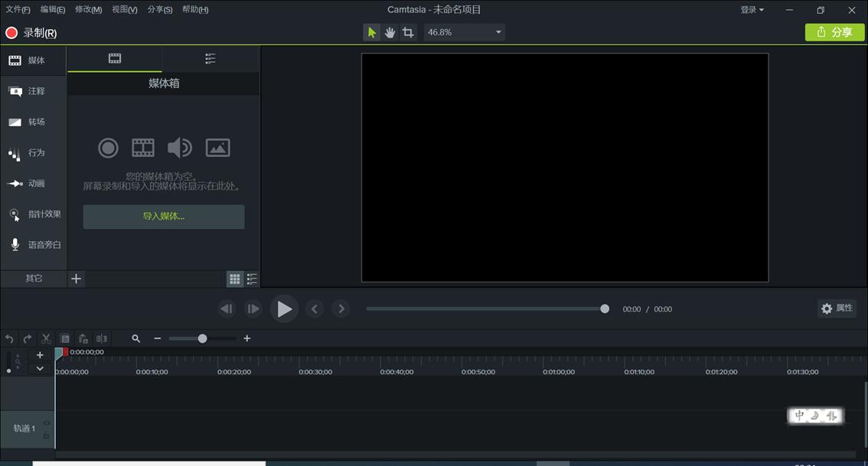868x466 pixels.
Task: Select the 动画 (Animations) sidebar icon
Action: pyautogui.click(x=34, y=183)
